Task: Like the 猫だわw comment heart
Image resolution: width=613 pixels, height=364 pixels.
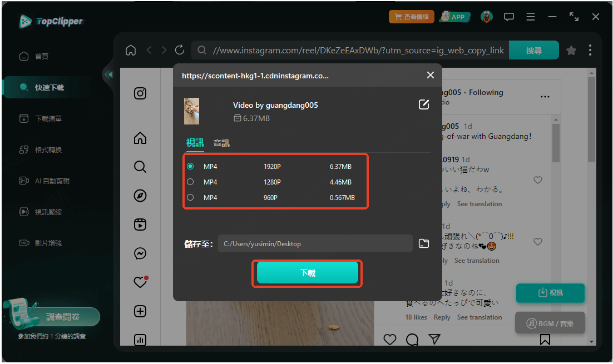Action: [x=538, y=180]
